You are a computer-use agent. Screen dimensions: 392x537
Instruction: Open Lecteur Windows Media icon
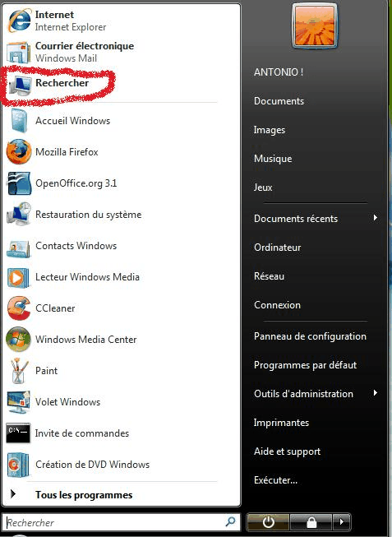click(18, 277)
